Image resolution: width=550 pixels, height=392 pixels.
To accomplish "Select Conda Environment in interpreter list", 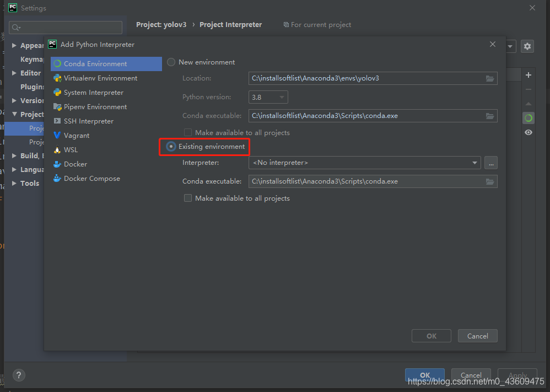I will click(106, 64).
